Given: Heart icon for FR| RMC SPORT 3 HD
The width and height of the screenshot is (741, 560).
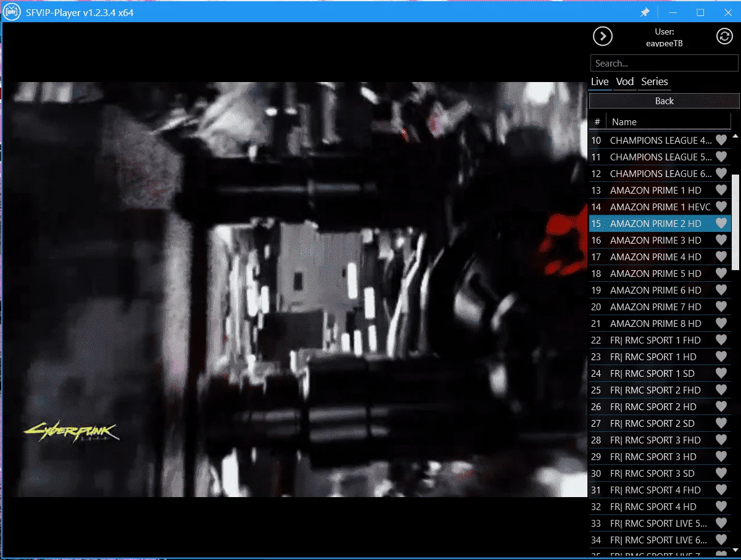Looking at the screenshot, I should 721,456.
